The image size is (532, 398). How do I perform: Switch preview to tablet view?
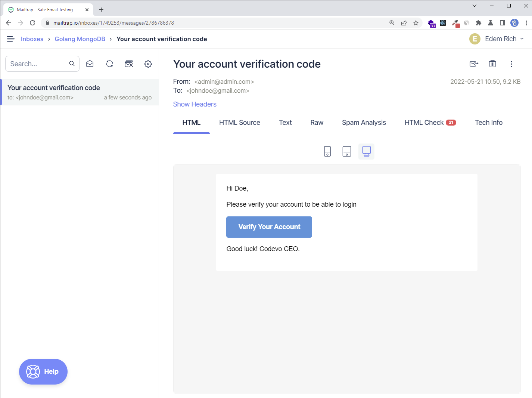click(x=347, y=151)
